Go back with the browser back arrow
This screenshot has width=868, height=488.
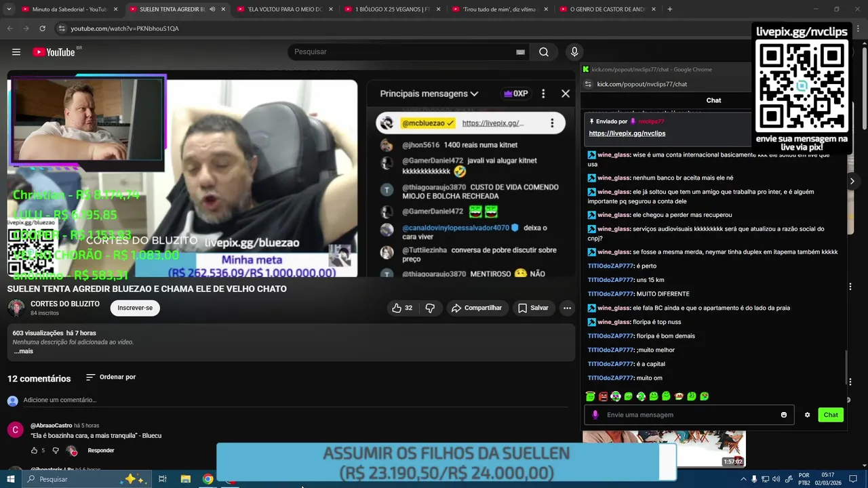coord(9,28)
